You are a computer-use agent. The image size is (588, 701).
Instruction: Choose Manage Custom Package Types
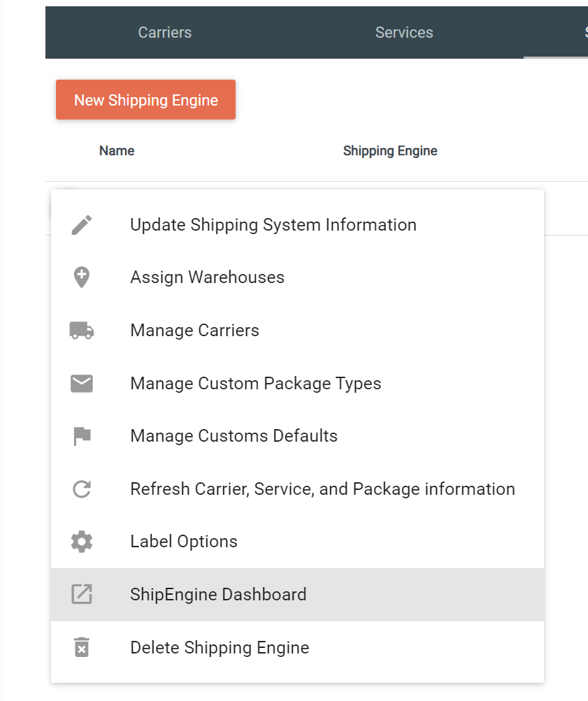[255, 383]
